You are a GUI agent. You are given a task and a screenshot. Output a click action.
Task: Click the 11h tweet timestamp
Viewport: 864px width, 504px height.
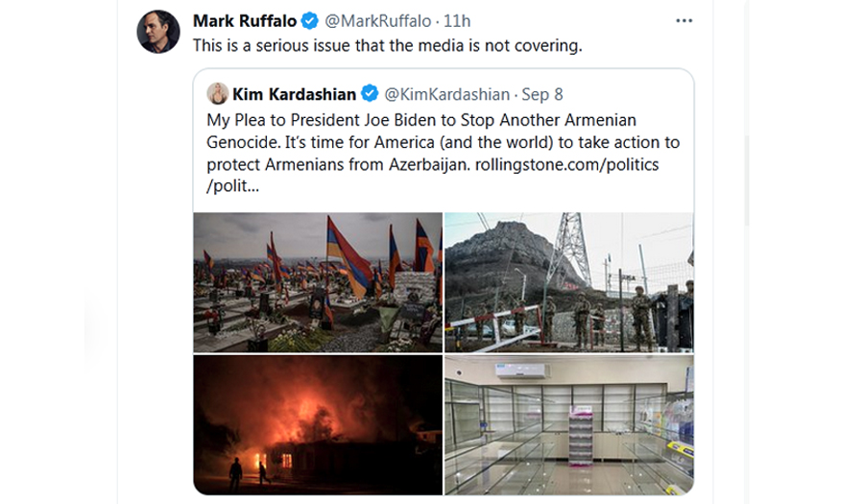pos(457,21)
